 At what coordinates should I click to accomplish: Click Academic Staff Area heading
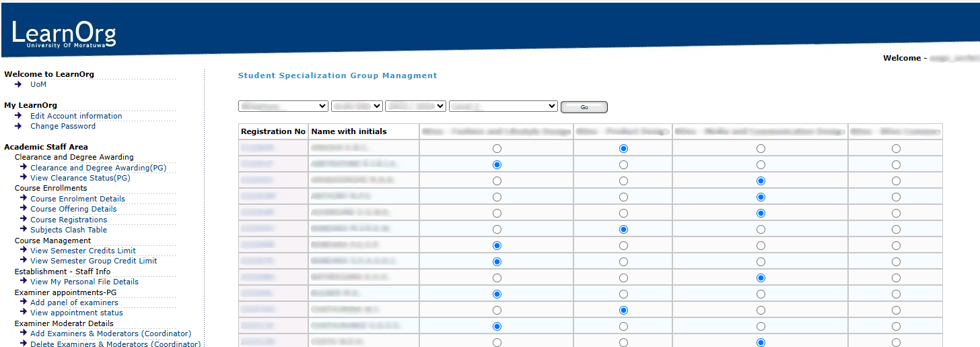46,147
